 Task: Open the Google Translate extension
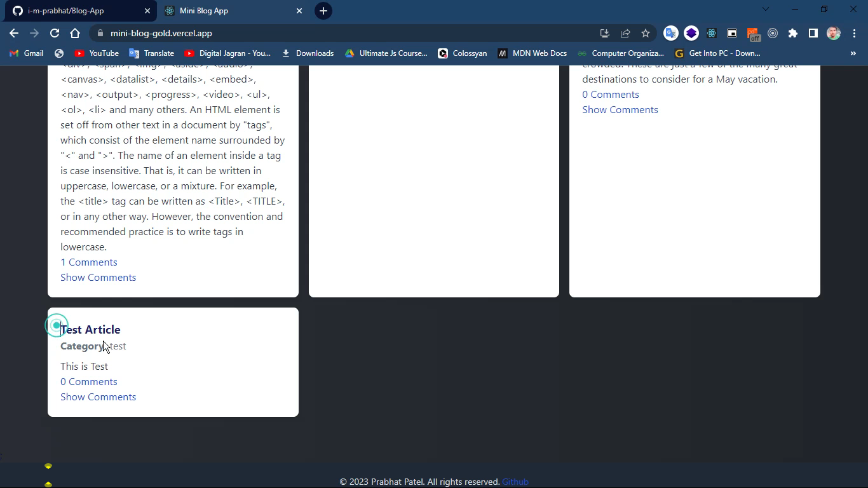(672, 33)
